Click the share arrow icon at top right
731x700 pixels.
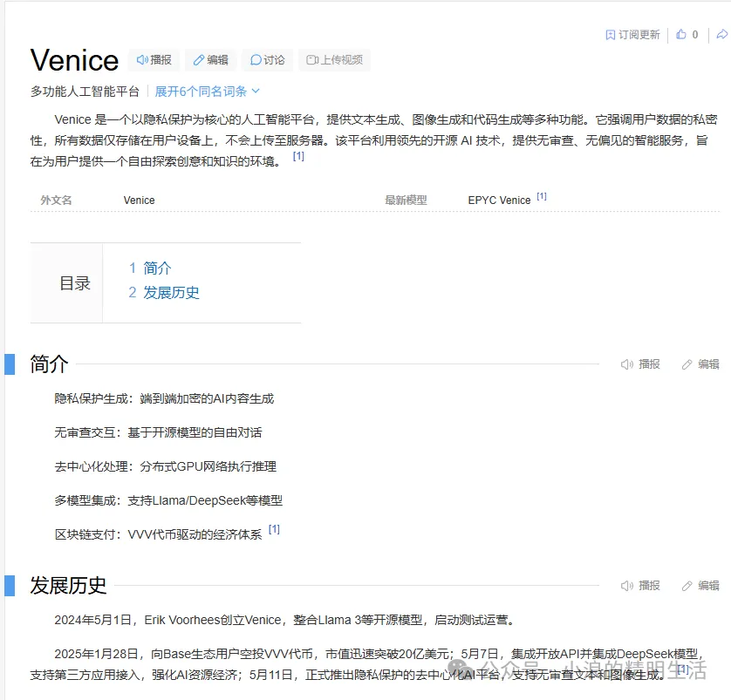(721, 35)
